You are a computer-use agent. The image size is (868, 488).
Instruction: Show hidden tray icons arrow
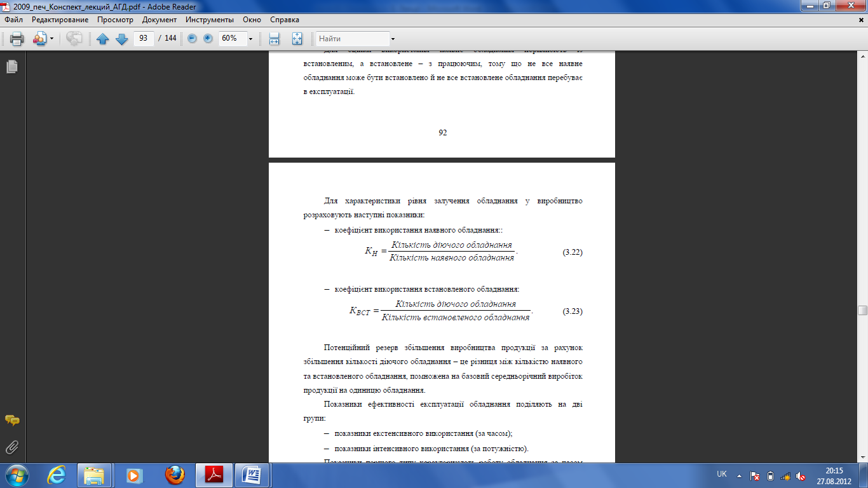(739, 475)
